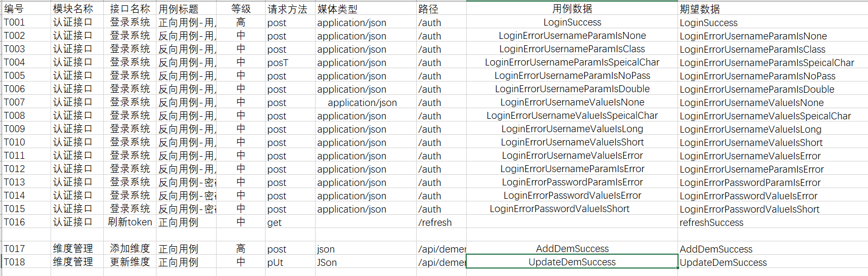Screen dimensions: 868x276
Task: Click the JSon media type cell for T018
Action: [x=327, y=262]
